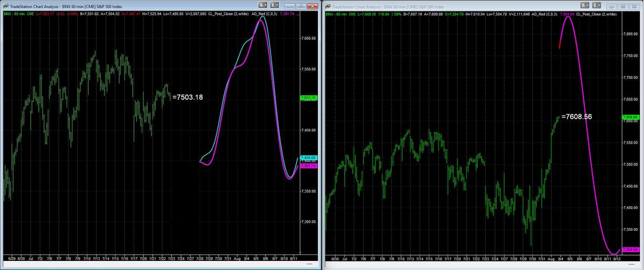Screen dimensions: 644x270
Task: Select cyan 7,404.69 price marker on left chart axis
Action: 310,158
